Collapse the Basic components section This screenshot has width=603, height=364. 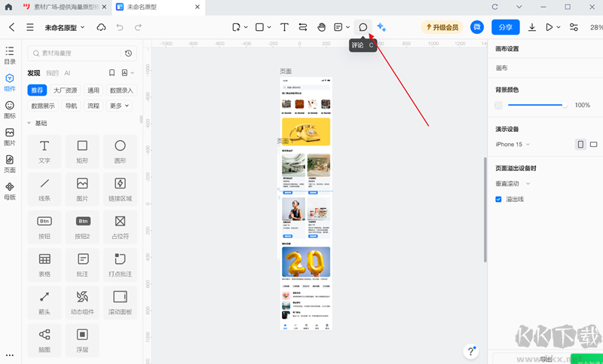(29, 123)
